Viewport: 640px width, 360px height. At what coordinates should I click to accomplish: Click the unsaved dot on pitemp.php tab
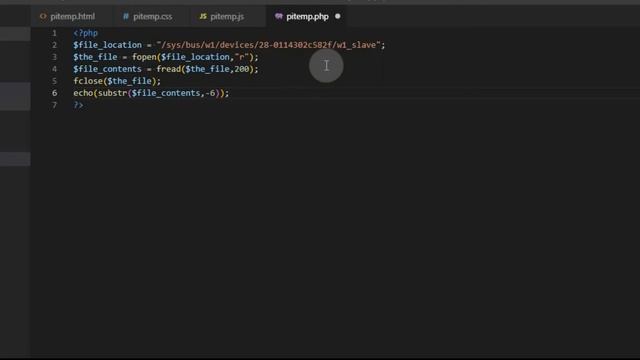(x=338, y=17)
